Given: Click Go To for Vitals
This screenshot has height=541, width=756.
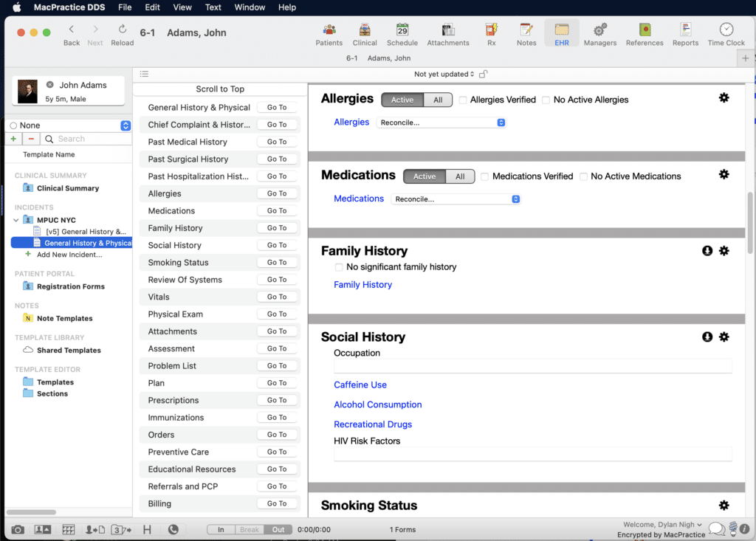Looking at the screenshot, I should pyautogui.click(x=277, y=297).
